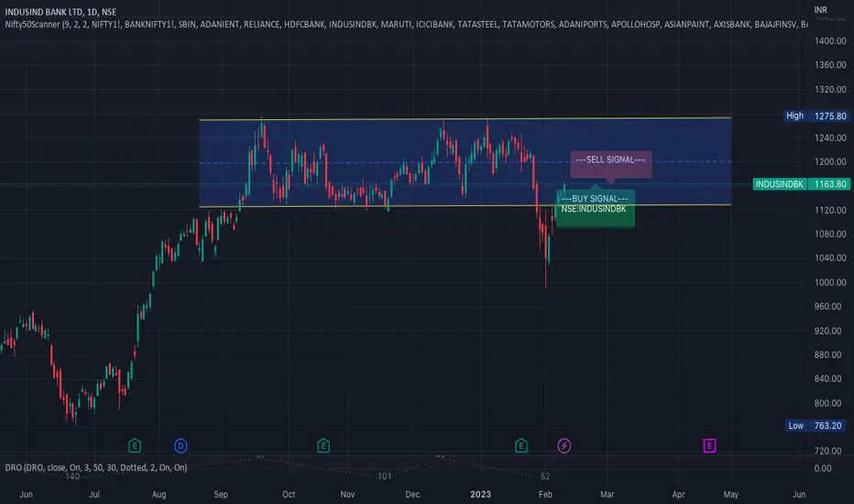Click the May time axis label
854x504 pixels.
coord(731,494)
